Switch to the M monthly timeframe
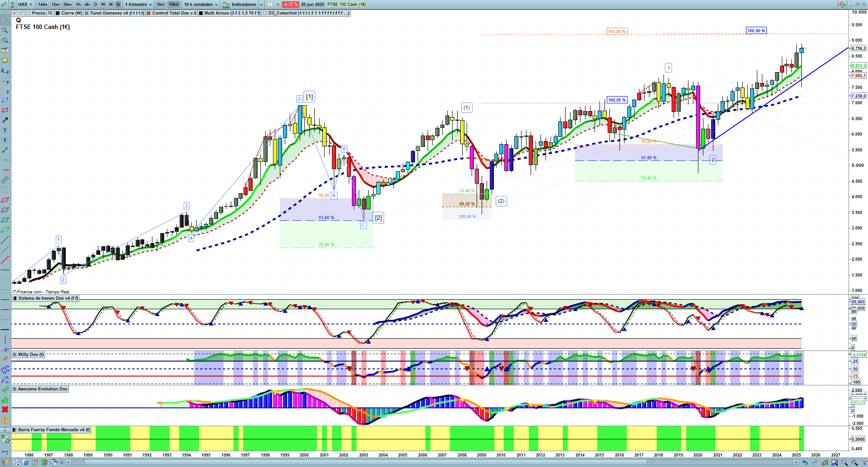The image size is (868, 467). 111,5
